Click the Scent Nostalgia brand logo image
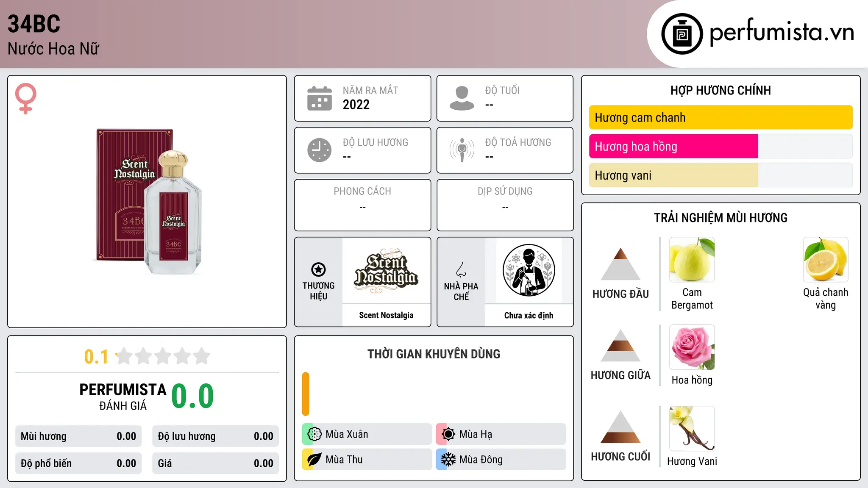868x488 pixels. [x=386, y=270]
